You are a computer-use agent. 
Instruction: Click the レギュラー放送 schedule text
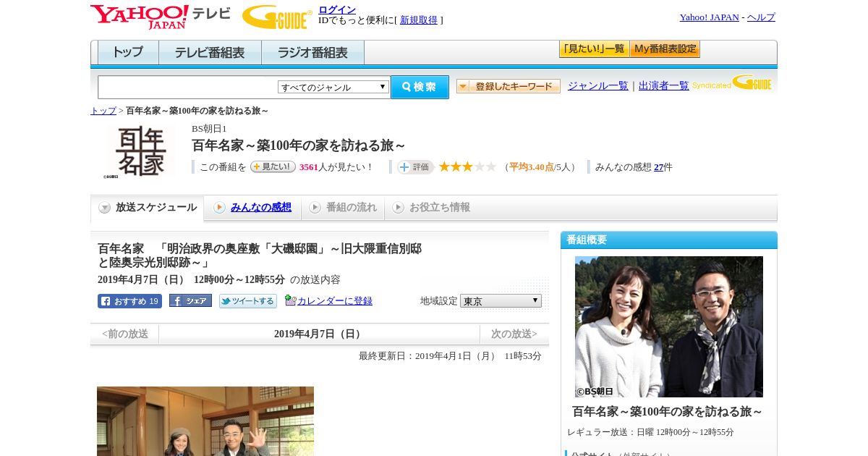tap(650, 432)
